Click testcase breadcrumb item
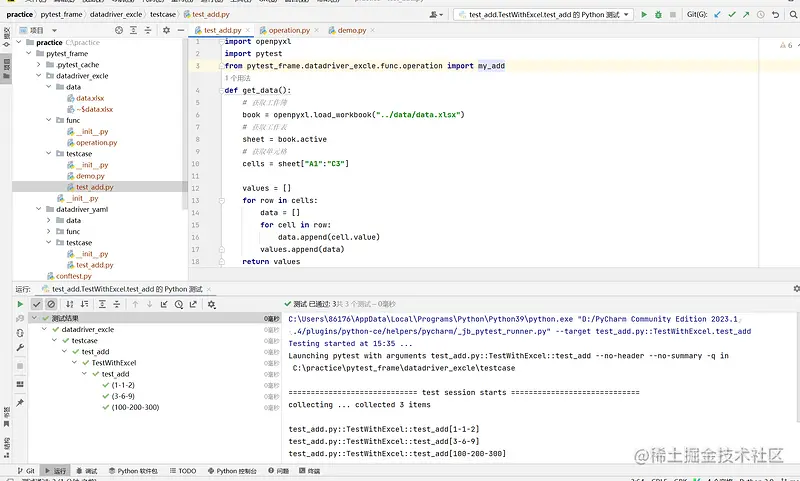Viewport: 800px width, 481px height. (x=163, y=15)
